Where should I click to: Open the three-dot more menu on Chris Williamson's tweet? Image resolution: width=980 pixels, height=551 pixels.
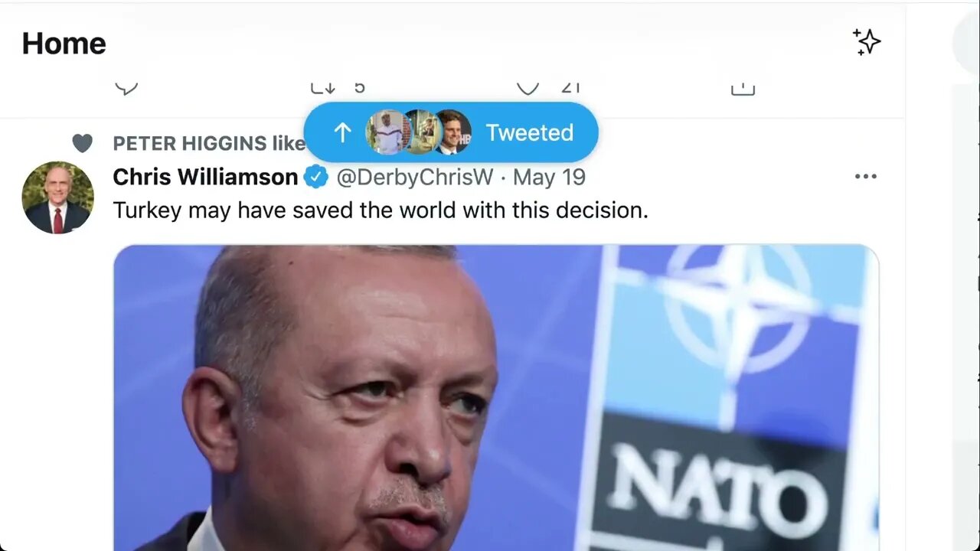click(865, 177)
